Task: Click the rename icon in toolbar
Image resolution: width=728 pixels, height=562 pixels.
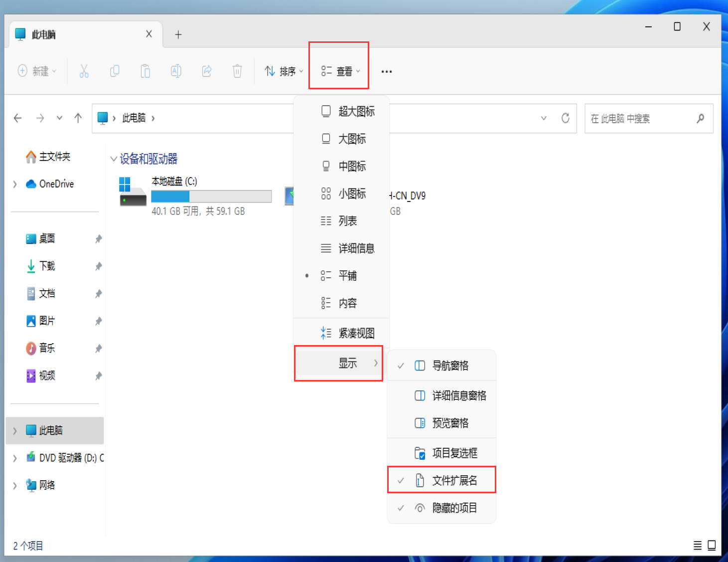Action: tap(176, 71)
